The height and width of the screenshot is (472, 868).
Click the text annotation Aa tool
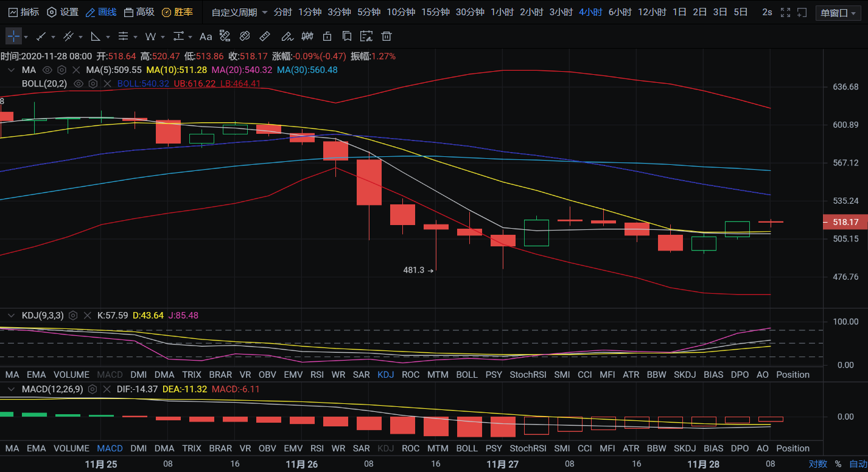click(x=206, y=36)
